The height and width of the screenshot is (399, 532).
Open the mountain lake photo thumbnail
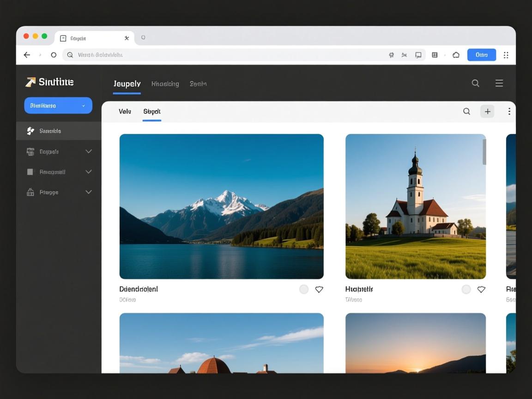(221, 206)
